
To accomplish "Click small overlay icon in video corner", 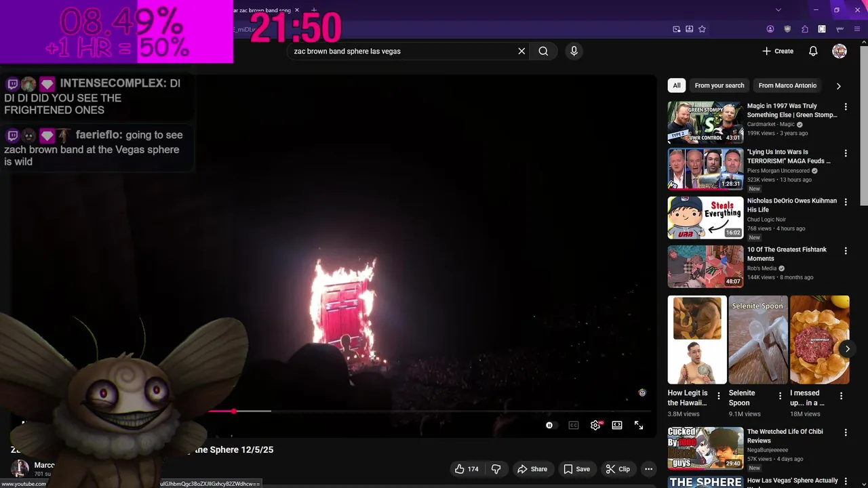I will pyautogui.click(x=642, y=392).
